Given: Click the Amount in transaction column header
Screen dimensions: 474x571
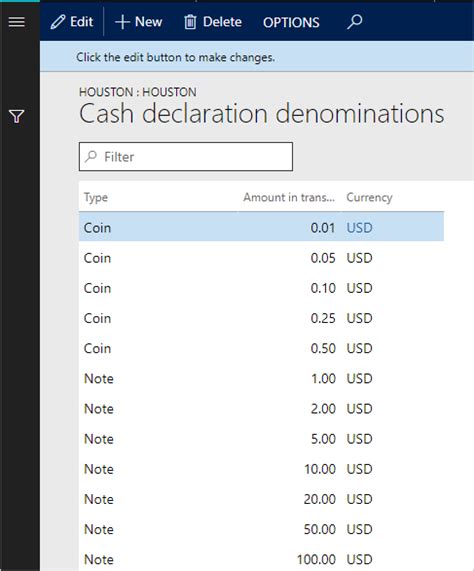Looking at the screenshot, I should pyautogui.click(x=289, y=197).
